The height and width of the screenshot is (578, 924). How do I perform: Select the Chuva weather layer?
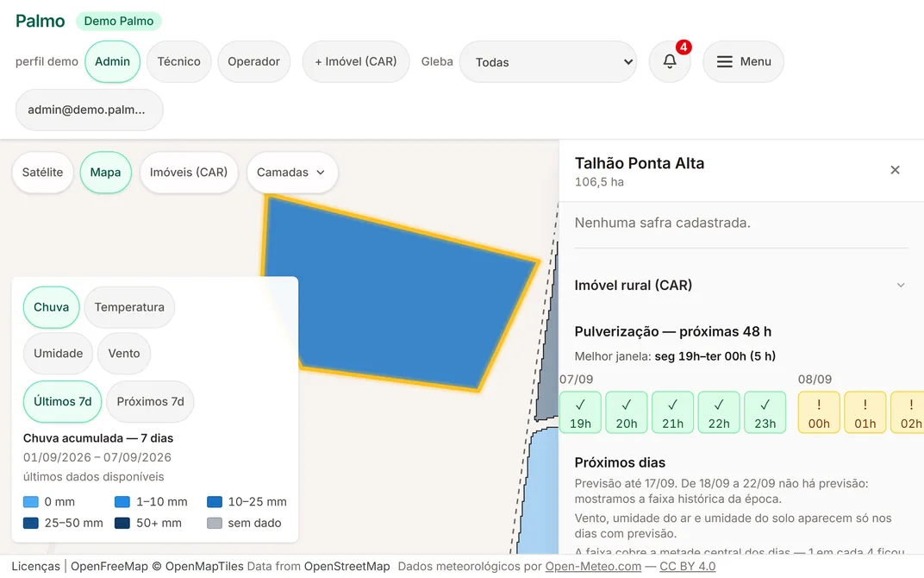51,307
